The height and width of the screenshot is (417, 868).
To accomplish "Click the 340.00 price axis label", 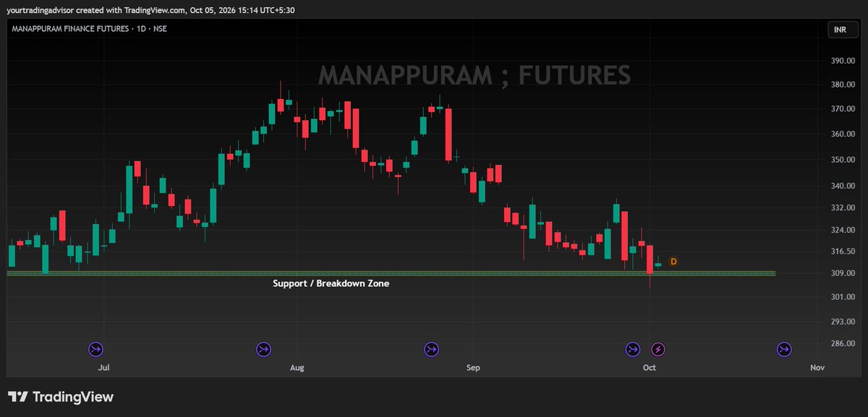I will [843, 186].
